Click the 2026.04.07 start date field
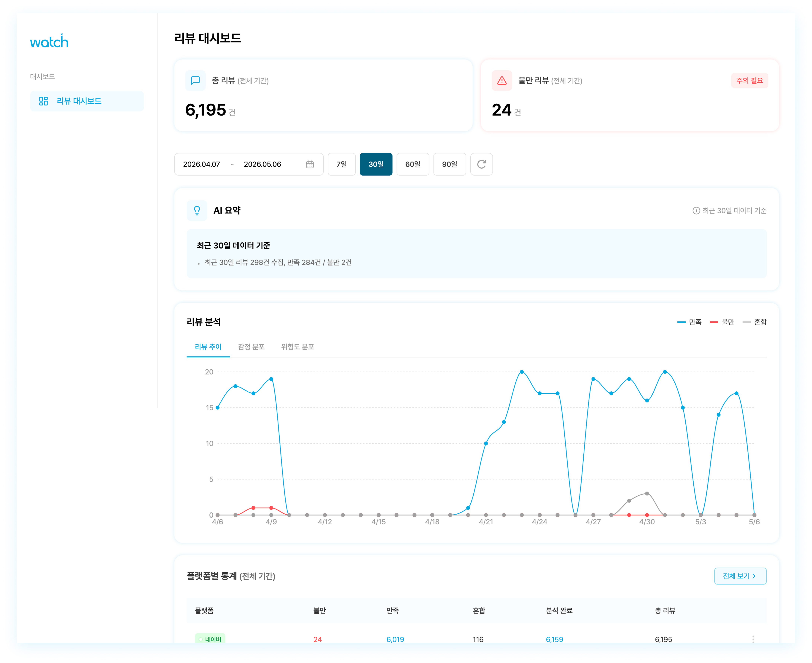This screenshot has width=812, height=663. [x=201, y=164]
